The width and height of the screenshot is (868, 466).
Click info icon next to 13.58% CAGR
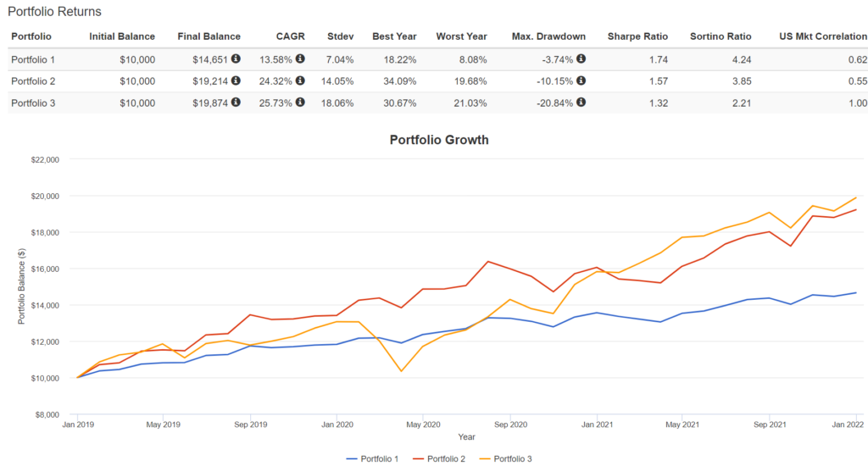point(300,59)
